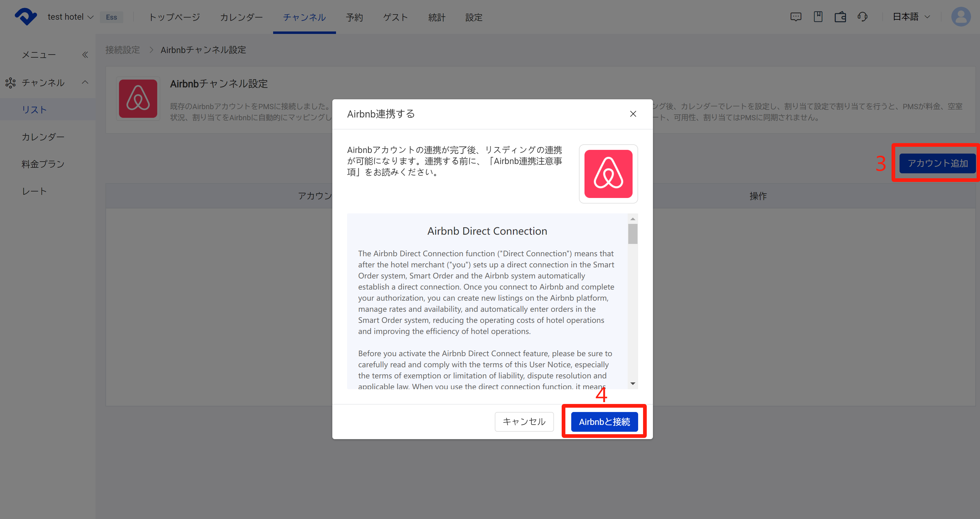
Task: Click the notice box scrollbar thumb
Action: [x=633, y=234]
